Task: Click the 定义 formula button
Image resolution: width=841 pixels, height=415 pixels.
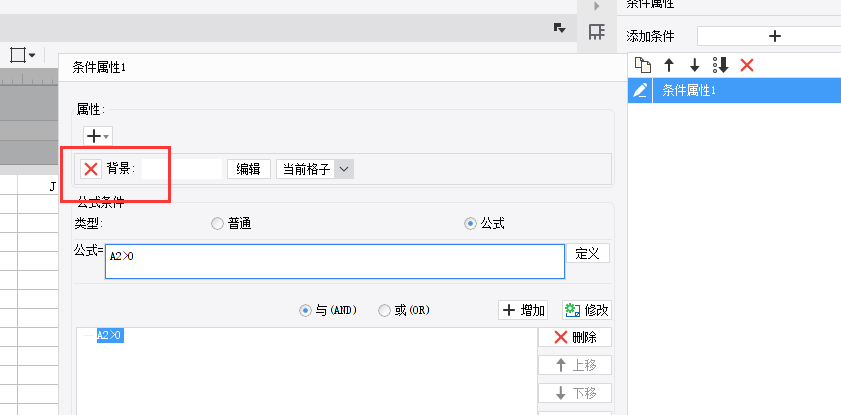Action: 588,253
